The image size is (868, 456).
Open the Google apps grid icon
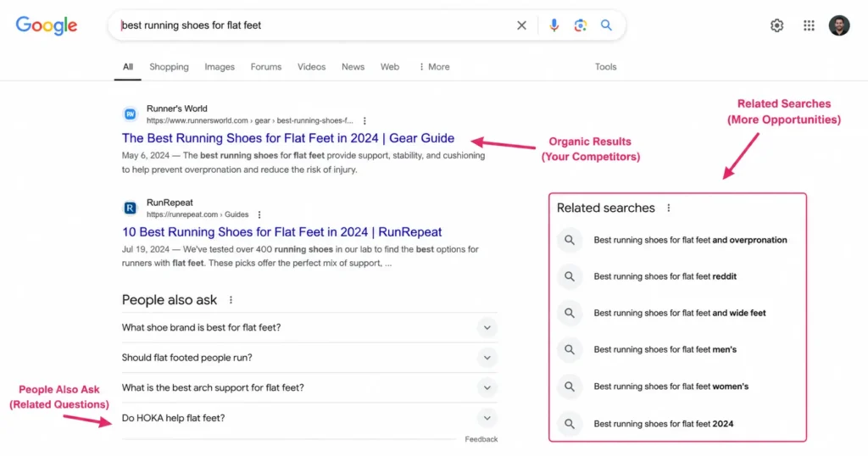point(810,25)
